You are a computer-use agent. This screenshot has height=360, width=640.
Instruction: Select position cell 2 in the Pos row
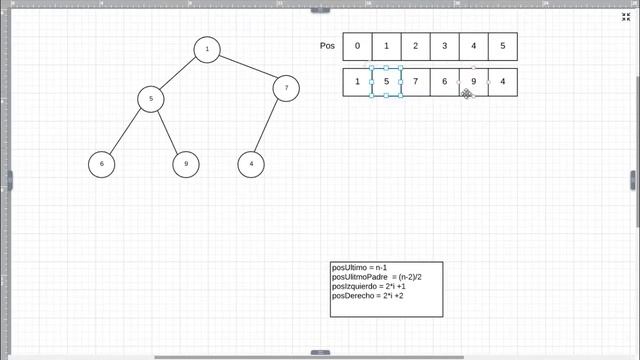coord(416,46)
